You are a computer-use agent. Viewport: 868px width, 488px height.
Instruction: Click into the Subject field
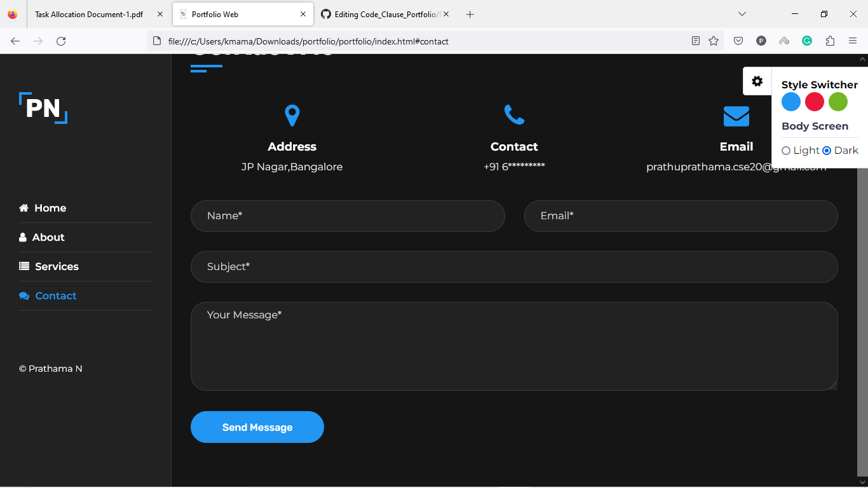click(514, 267)
